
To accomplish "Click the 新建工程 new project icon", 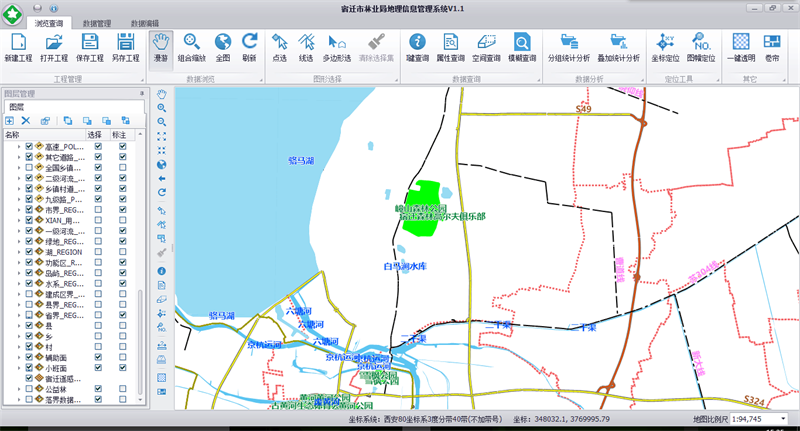I will pyautogui.click(x=18, y=42).
